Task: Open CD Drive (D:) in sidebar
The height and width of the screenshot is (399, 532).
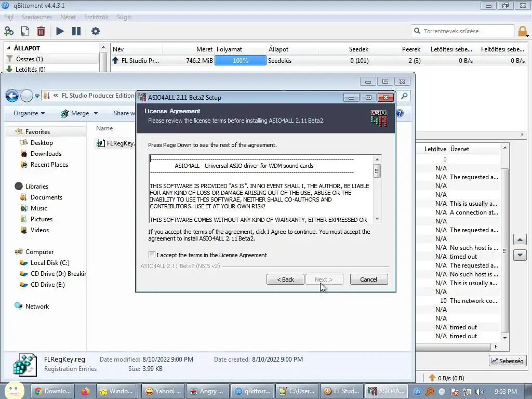Action: [x=58, y=273]
